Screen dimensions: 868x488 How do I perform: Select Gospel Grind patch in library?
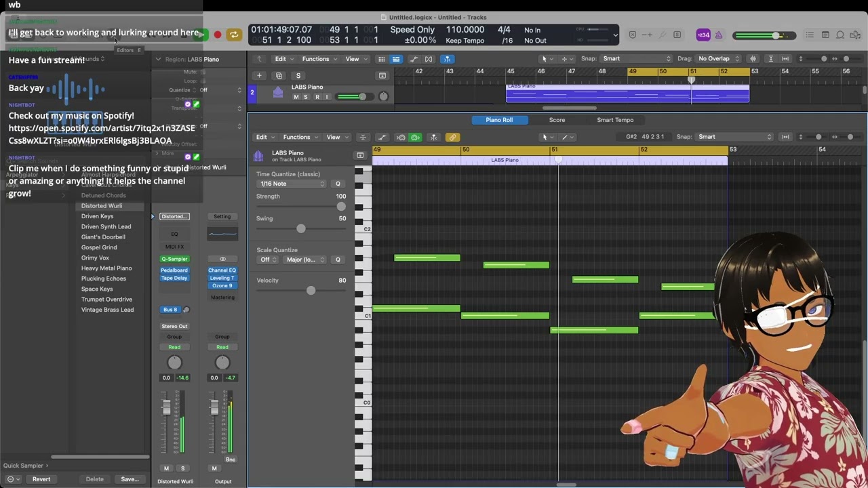(99, 247)
